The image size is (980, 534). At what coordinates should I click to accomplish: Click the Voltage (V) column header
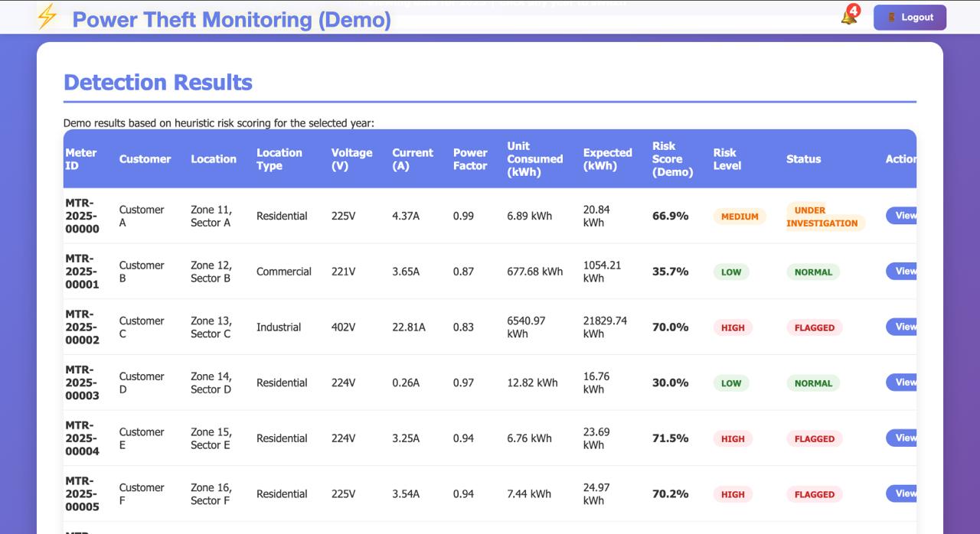(351, 159)
